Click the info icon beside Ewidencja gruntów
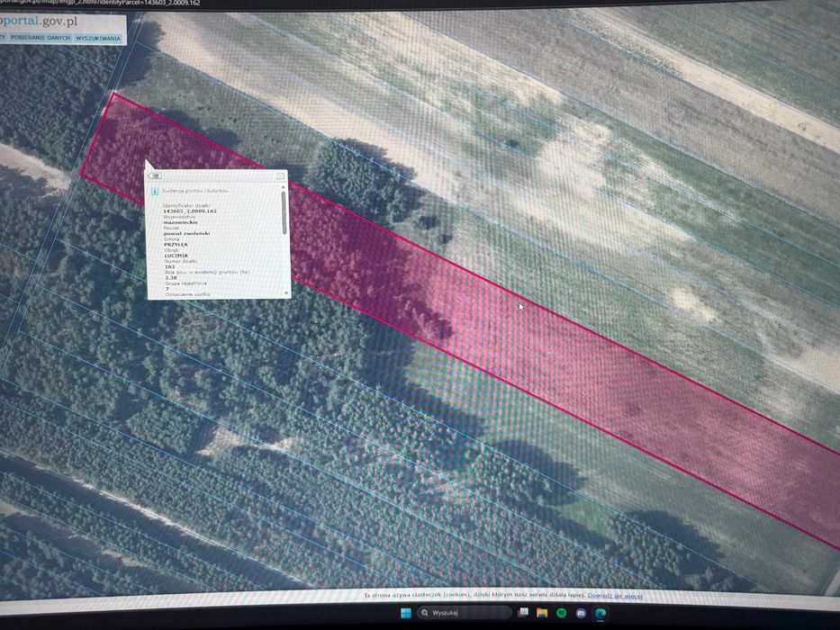840x630 pixels. click(x=154, y=191)
